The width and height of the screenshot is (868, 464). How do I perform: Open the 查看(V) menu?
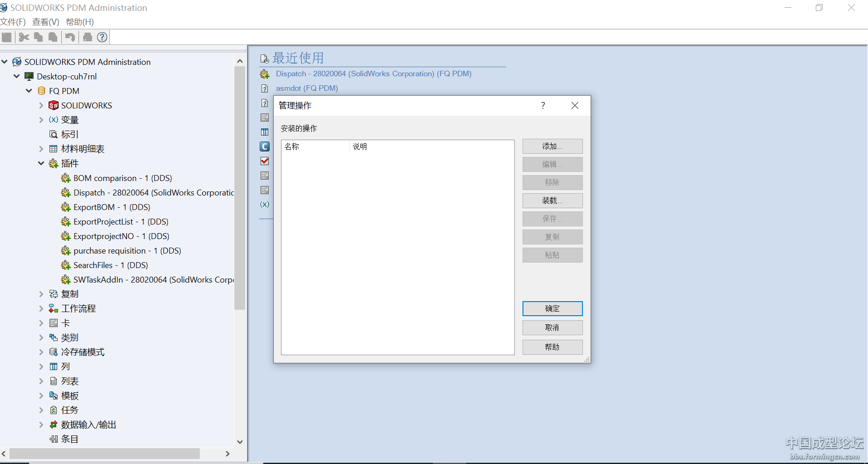coord(46,22)
